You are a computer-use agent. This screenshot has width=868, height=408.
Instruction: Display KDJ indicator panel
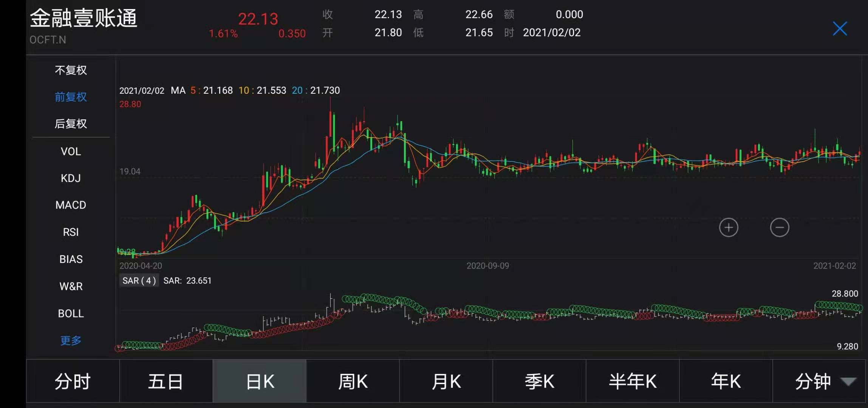(71, 178)
